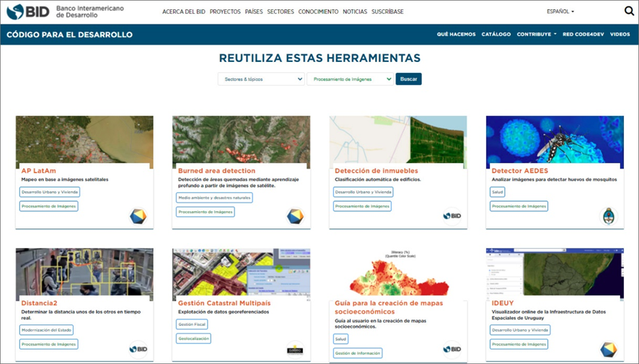The width and height of the screenshot is (639, 364).
Task: Click BID logo on Detección de inmuebles card
Action: [x=452, y=216]
